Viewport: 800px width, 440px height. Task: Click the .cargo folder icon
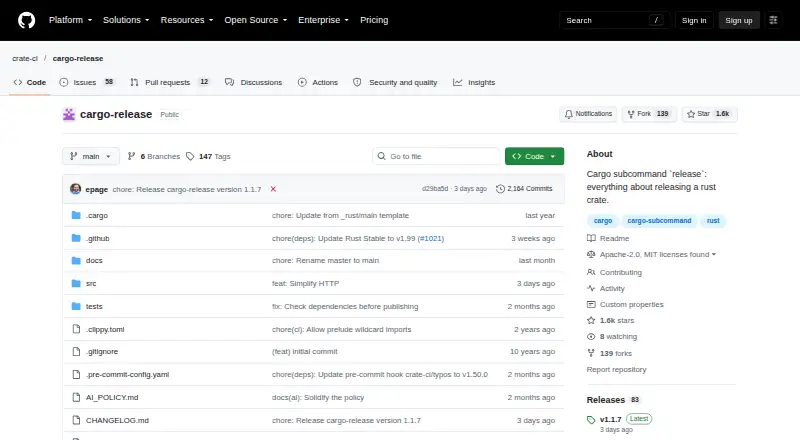click(x=76, y=215)
